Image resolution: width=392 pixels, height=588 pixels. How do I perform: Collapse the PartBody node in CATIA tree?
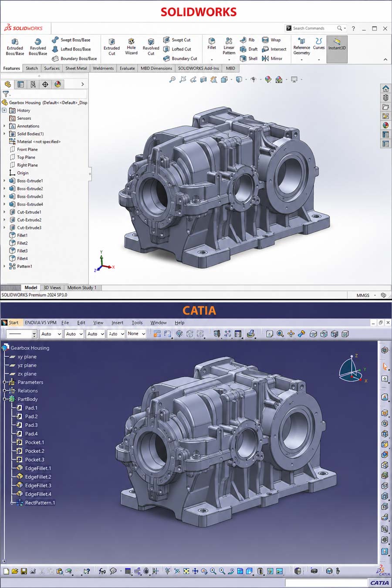[4, 399]
